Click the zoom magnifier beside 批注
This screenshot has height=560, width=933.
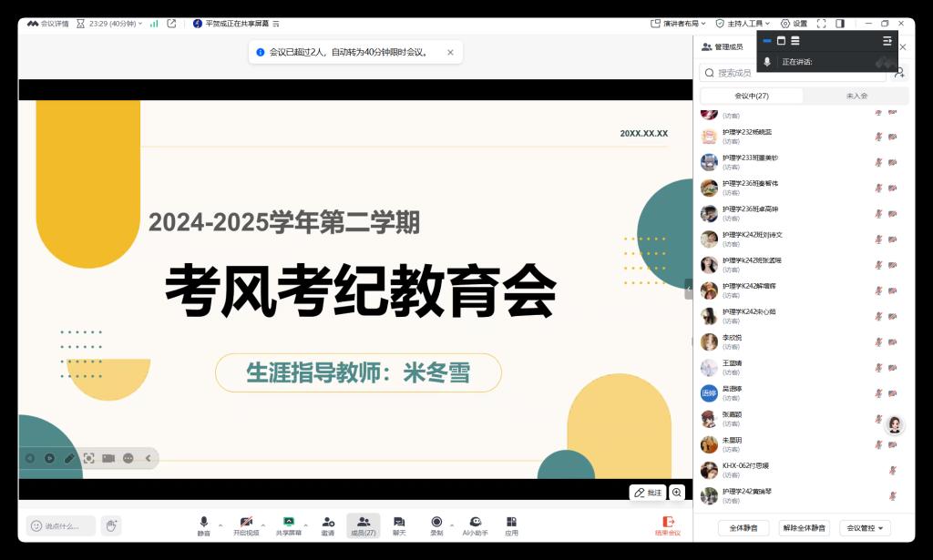(x=677, y=493)
